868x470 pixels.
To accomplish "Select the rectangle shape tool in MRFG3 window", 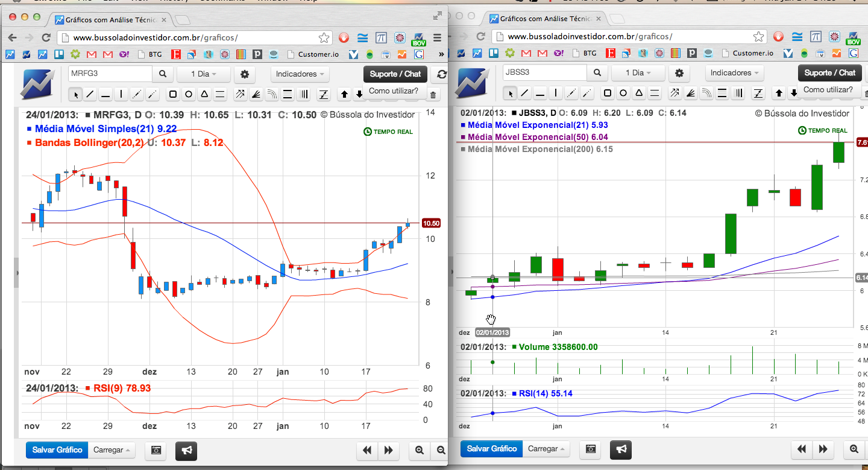I will [x=173, y=94].
